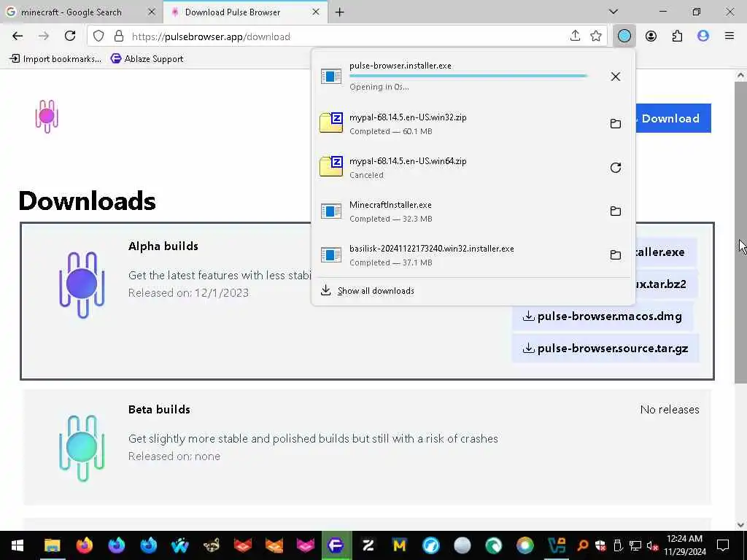
Task: Open the notification center icon
Action: [x=723, y=545]
